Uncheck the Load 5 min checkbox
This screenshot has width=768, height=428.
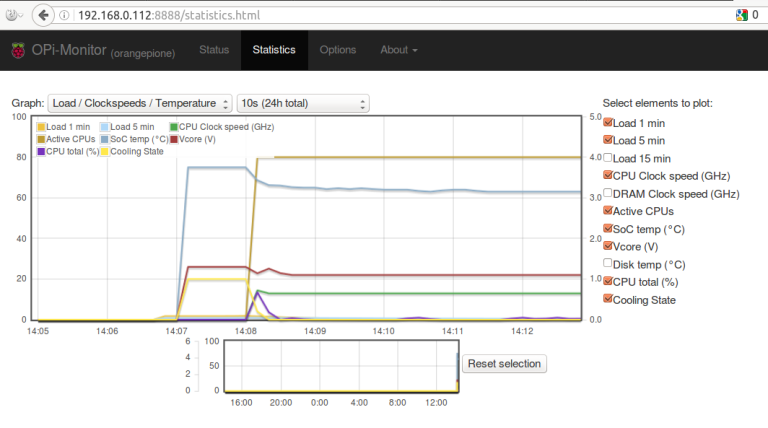(x=608, y=140)
